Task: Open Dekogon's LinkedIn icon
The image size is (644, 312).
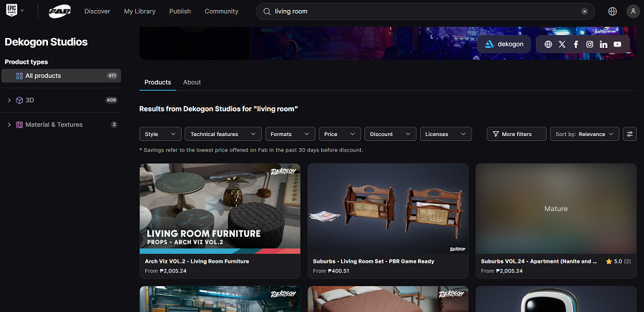Action: 603,44
